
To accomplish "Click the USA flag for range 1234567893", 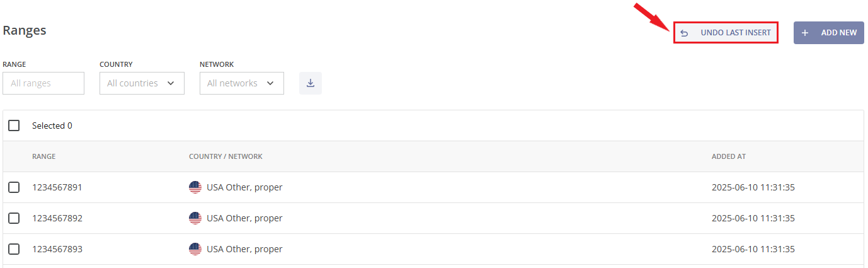I will coord(195,249).
